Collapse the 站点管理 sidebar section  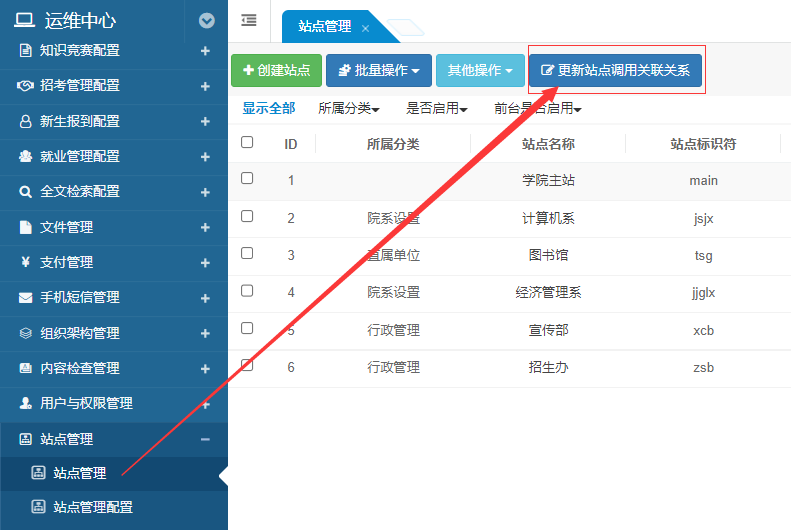tap(205, 439)
